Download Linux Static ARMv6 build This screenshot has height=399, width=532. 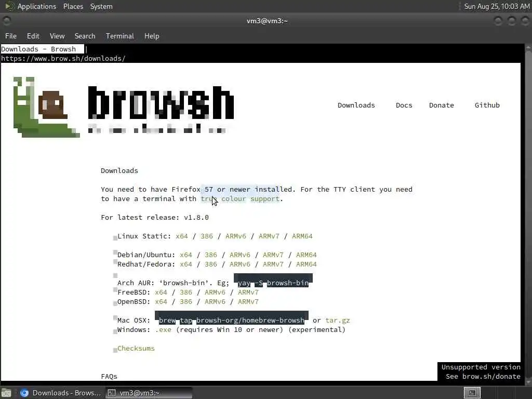pyautogui.click(x=236, y=236)
